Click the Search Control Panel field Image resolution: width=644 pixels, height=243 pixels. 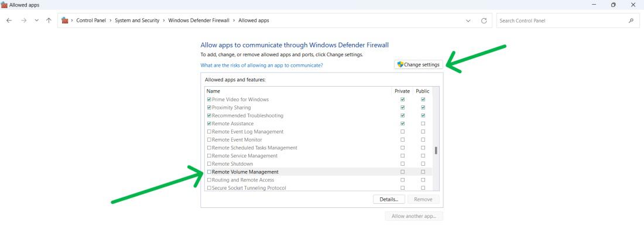point(559,21)
